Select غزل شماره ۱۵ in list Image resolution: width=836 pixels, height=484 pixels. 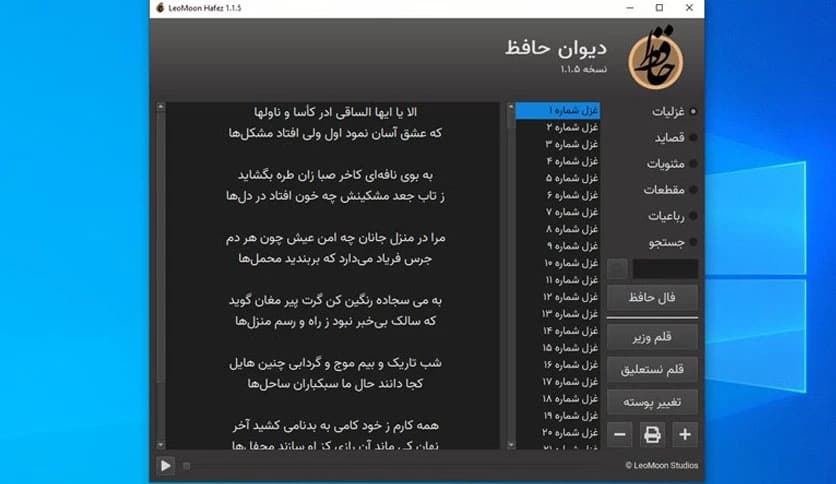(x=558, y=348)
